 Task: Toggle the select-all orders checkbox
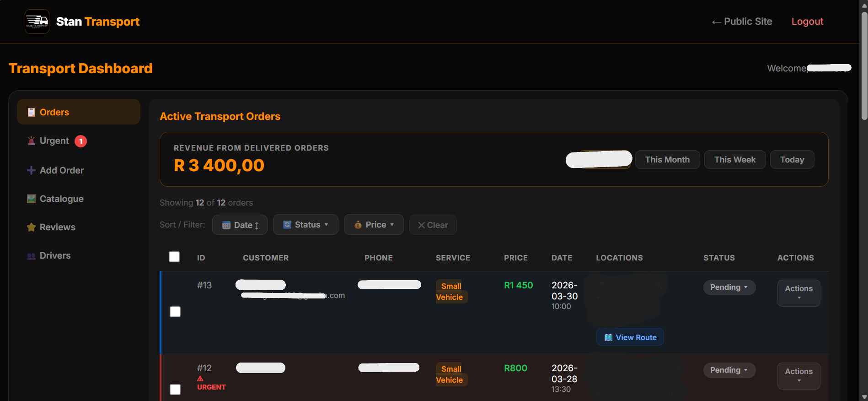[174, 257]
